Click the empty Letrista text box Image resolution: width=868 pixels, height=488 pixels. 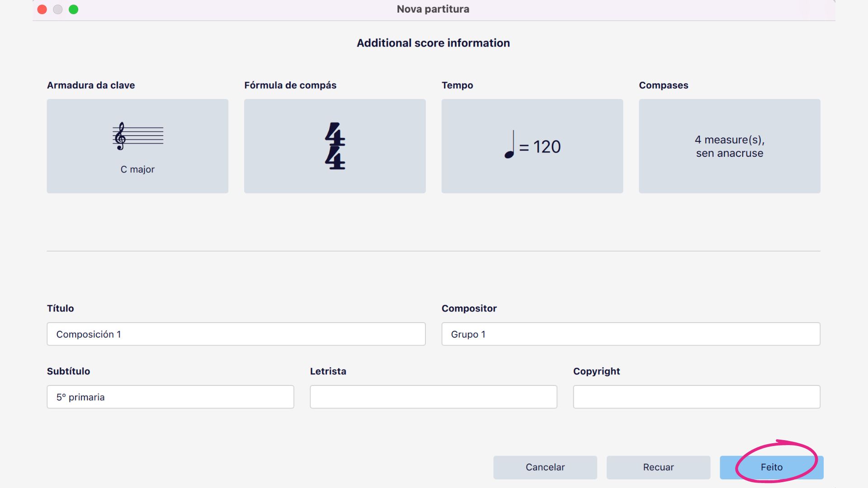pos(433,397)
